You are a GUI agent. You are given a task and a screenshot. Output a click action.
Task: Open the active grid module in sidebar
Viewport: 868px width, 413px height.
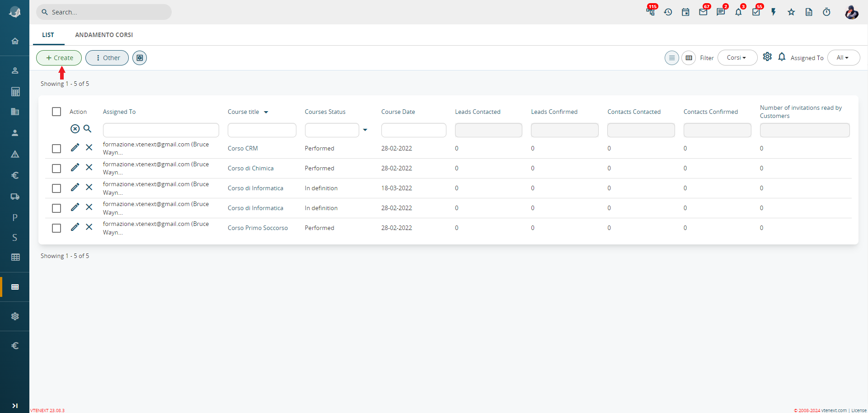[15, 287]
